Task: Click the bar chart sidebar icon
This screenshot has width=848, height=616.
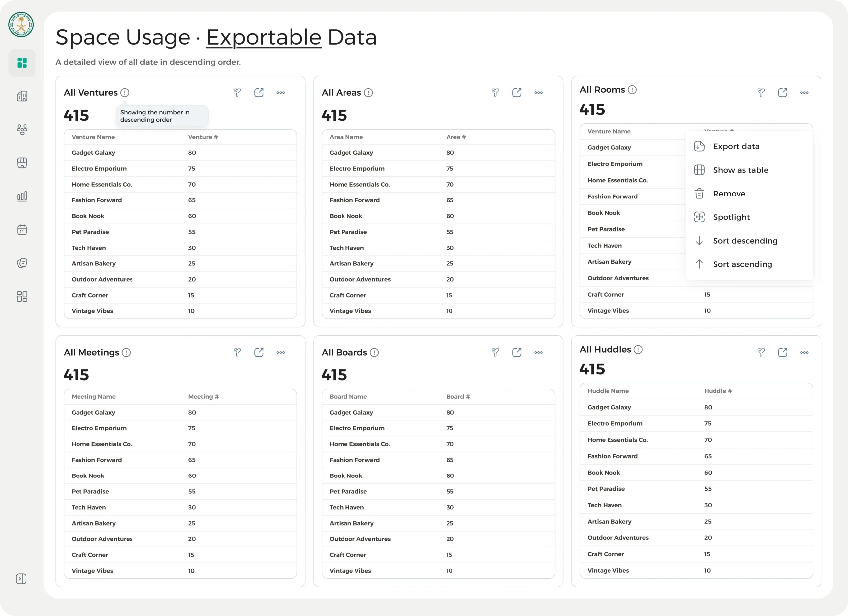Action: (x=22, y=196)
